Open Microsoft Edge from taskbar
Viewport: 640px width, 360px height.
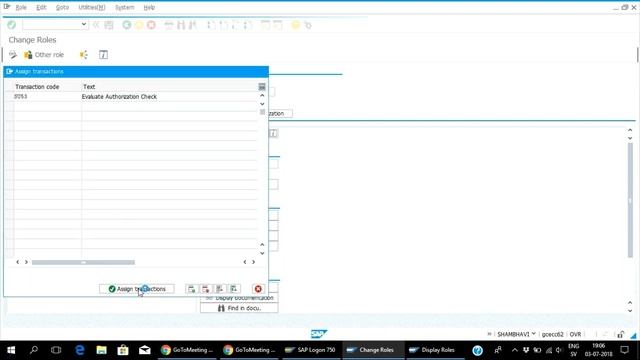[80, 350]
